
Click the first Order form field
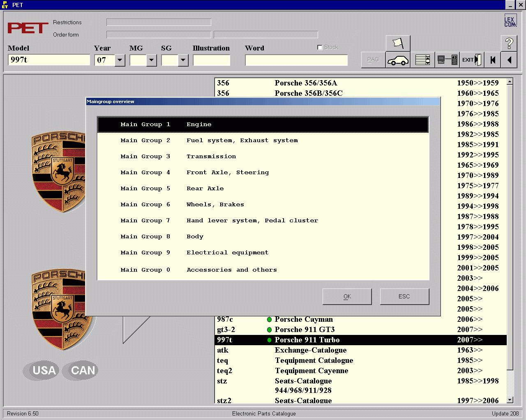pos(159,35)
